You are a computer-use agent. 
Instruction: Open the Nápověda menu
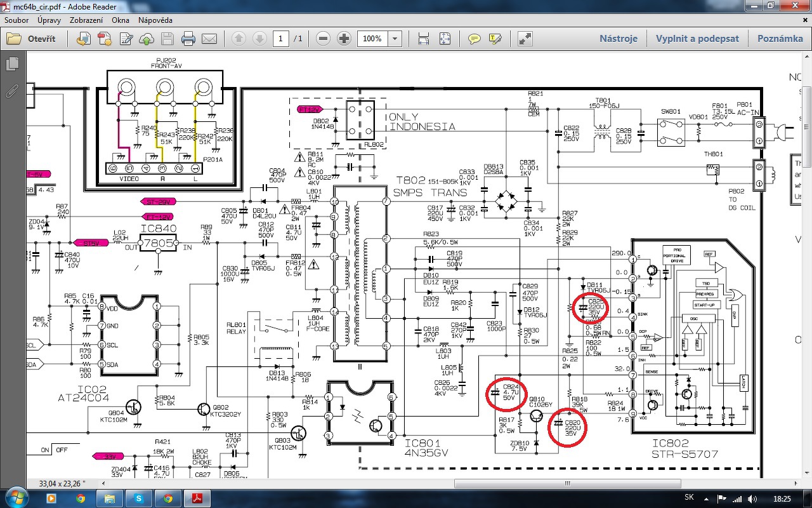155,20
